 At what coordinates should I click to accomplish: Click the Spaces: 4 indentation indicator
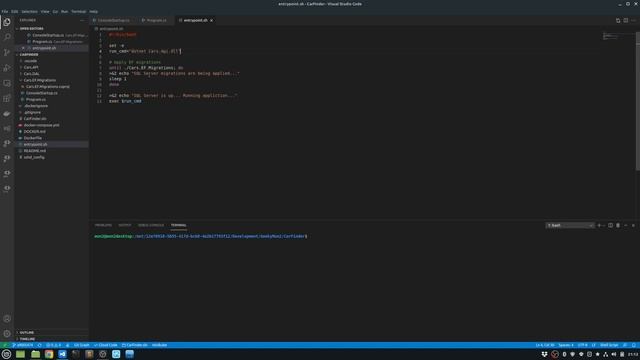tap(566, 345)
